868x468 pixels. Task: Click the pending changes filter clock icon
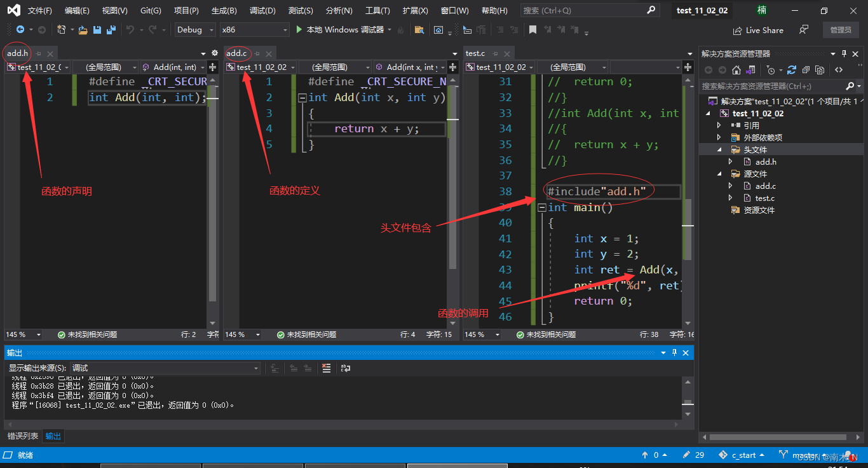tap(771, 70)
